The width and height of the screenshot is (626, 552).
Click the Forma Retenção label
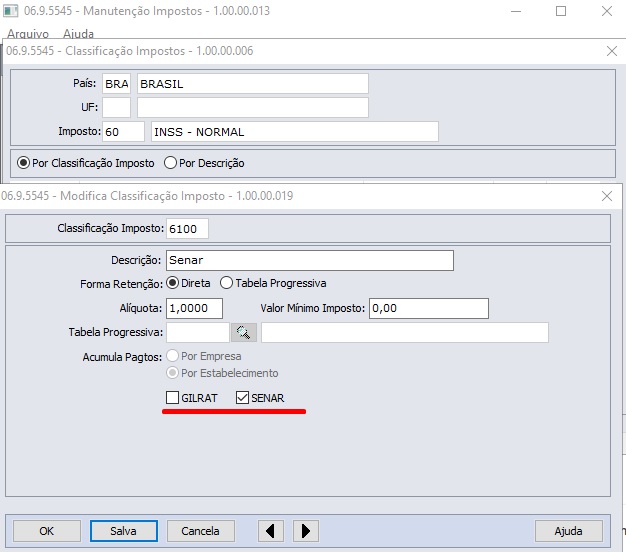121,284
